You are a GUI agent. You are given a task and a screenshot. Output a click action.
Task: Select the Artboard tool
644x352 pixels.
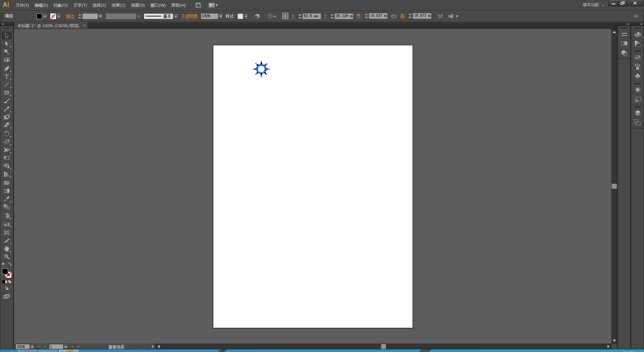click(x=7, y=232)
